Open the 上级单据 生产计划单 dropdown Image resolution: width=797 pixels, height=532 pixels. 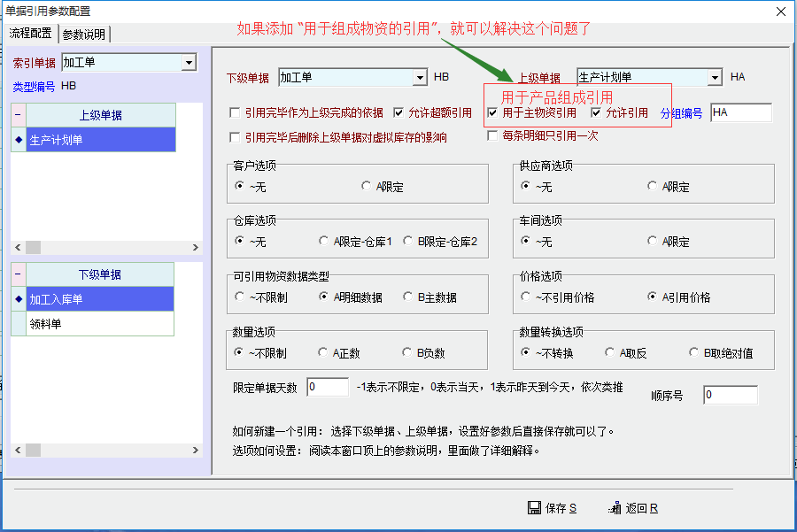click(x=714, y=78)
